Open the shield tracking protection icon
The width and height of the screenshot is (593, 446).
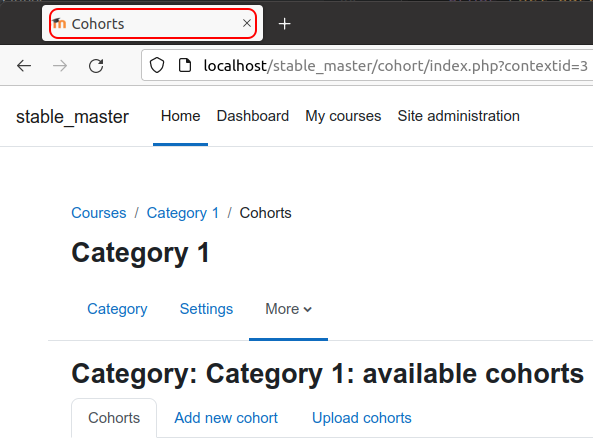click(157, 65)
